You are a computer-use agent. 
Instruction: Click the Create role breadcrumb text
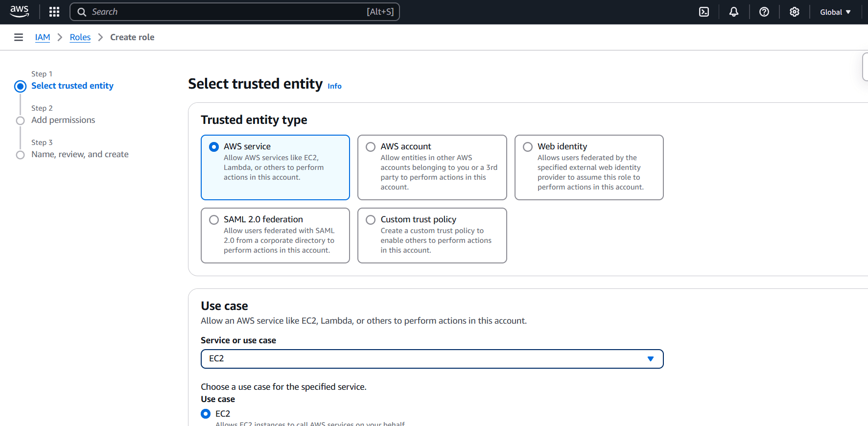[x=132, y=37]
